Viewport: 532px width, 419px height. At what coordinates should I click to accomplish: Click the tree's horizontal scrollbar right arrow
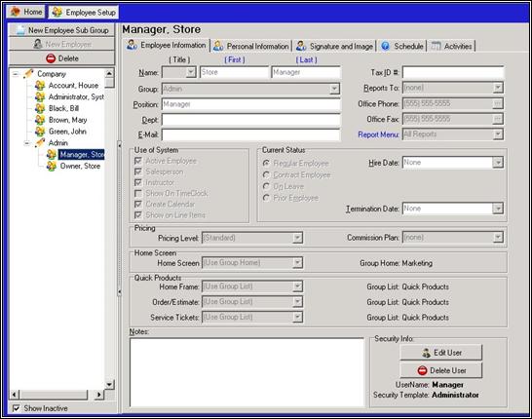[98, 395]
